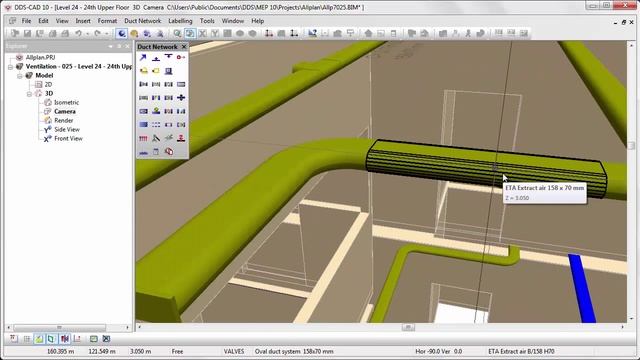Select the green terminal on base icon
The height and width of the screenshot is (360, 640).
pyautogui.click(x=156, y=111)
